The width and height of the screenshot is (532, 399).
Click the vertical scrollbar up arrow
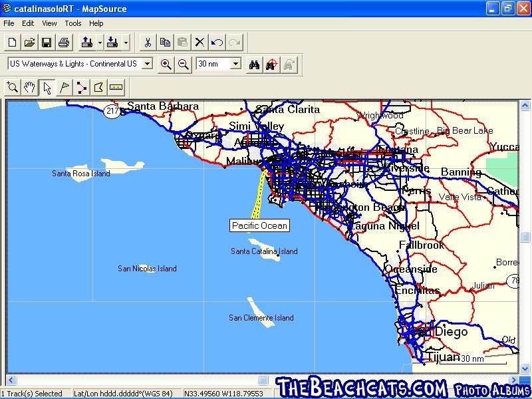(525, 106)
